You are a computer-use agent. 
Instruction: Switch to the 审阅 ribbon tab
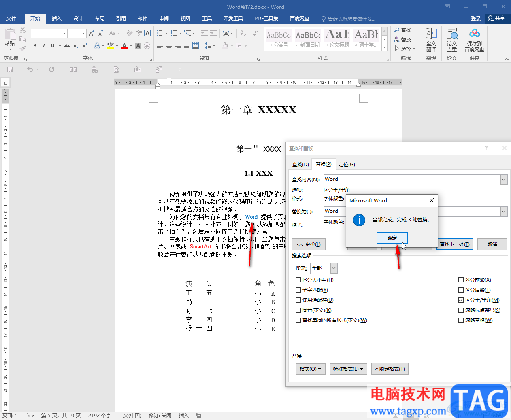point(164,18)
